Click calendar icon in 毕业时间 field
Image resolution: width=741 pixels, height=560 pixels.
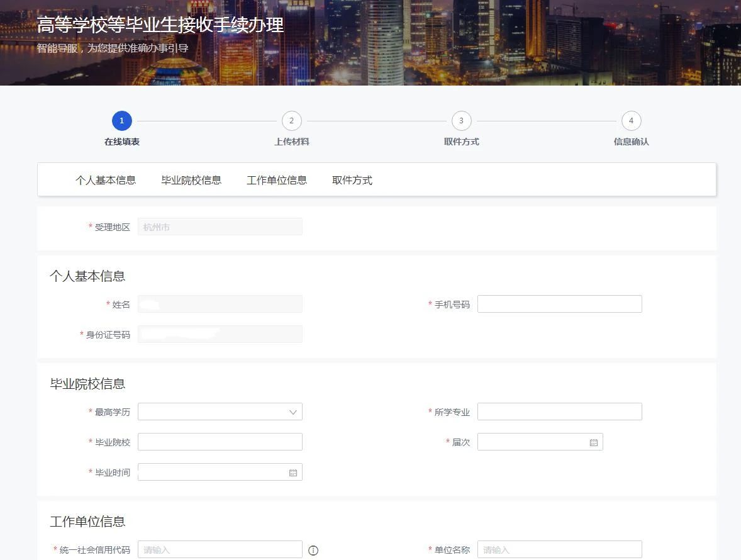[x=292, y=473]
